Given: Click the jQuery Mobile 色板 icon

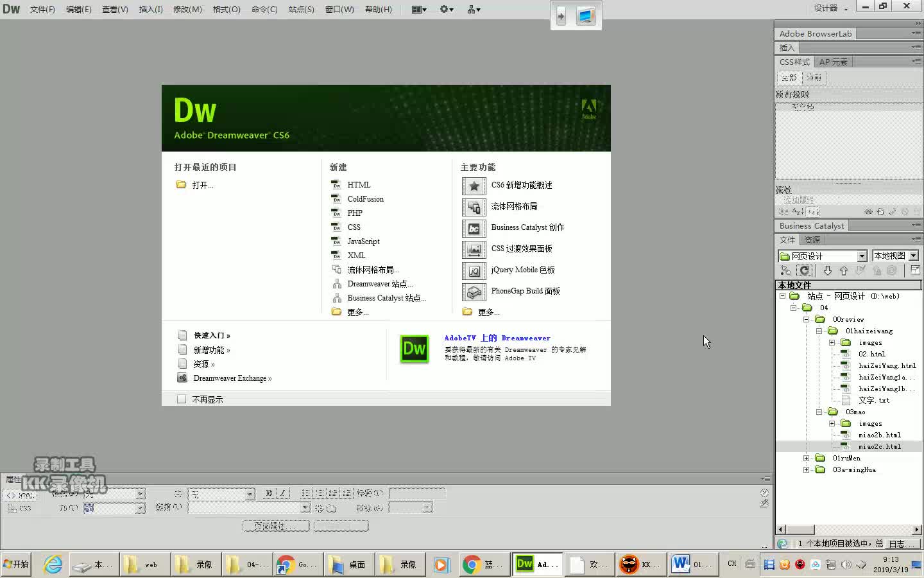Looking at the screenshot, I should click(x=474, y=270).
